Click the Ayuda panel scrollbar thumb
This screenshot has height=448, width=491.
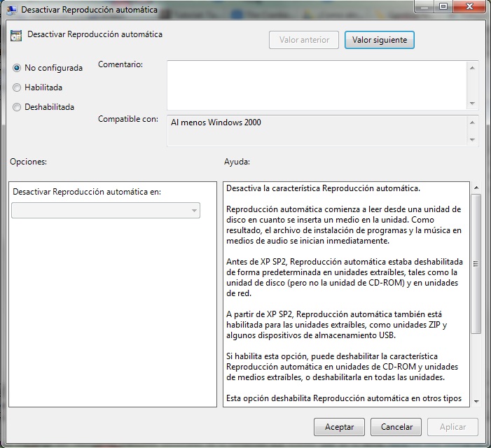(x=476, y=264)
